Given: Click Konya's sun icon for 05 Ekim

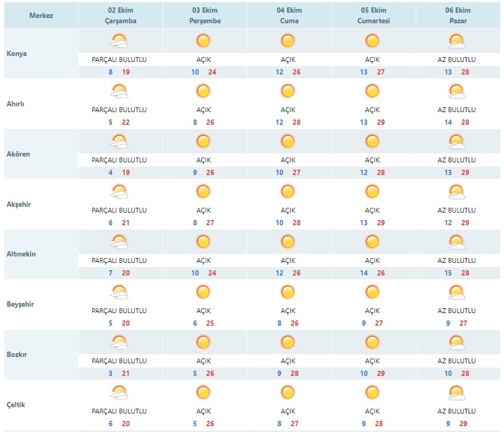Looking at the screenshot, I should coord(372,41).
